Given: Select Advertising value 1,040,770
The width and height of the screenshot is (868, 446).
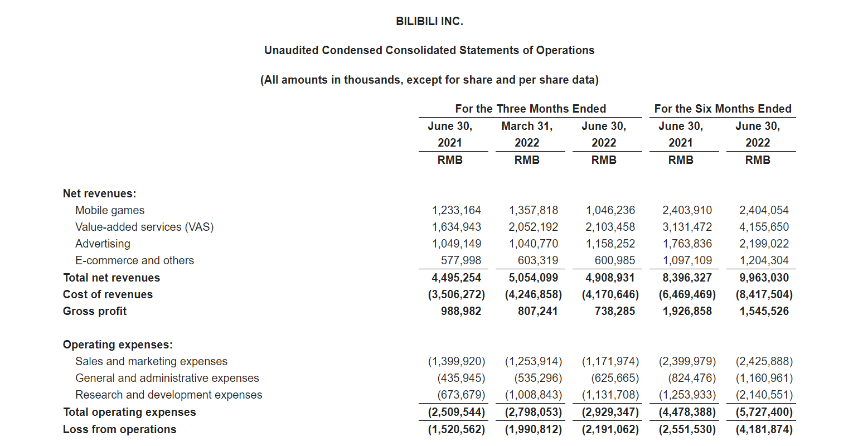Looking at the screenshot, I should pyautogui.click(x=534, y=244).
